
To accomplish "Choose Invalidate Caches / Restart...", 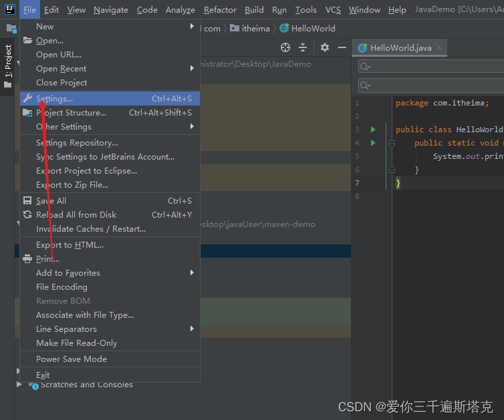I will pos(110,228).
